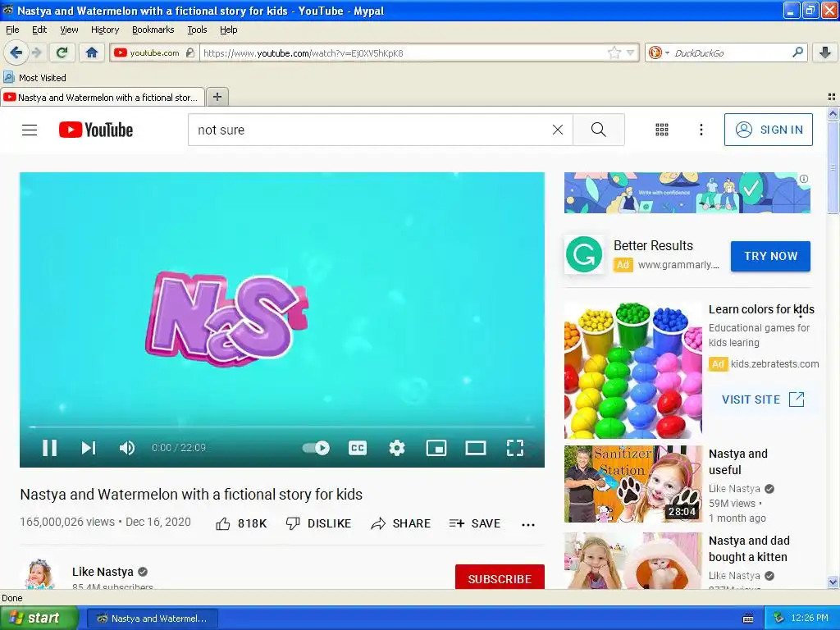Toggle theater mode
The width and height of the screenshot is (840, 630).
(x=475, y=448)
